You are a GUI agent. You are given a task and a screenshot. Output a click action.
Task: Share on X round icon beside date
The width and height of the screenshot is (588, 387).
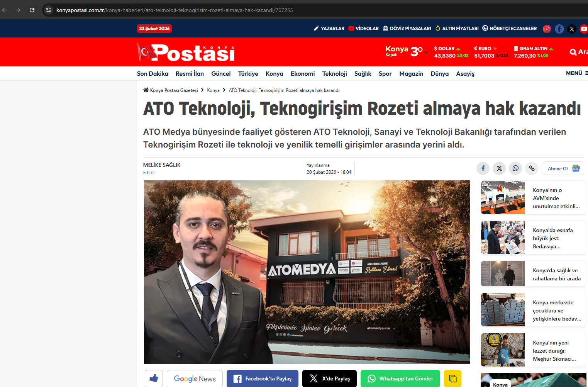(x=499, y=168)
